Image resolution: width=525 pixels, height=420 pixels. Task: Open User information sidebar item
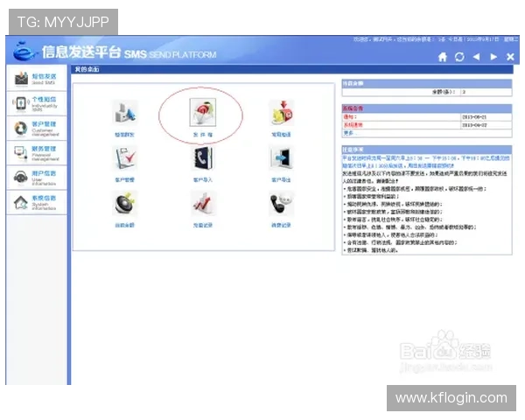[36, 178]
